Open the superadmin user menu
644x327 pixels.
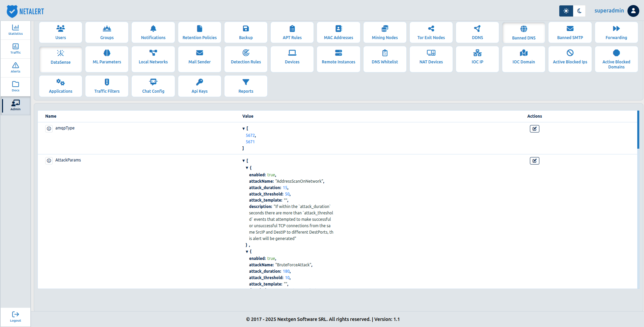[x=609, y=11]
